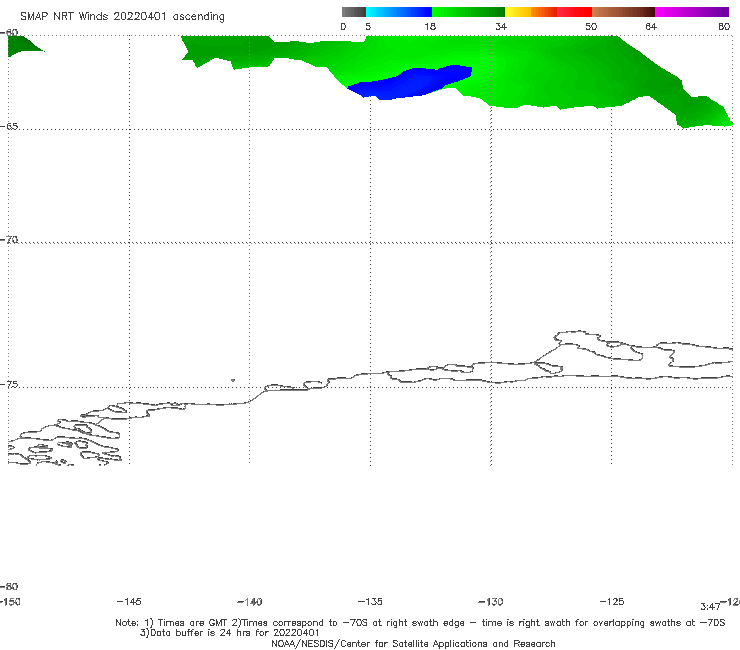Click the color bar label '80'
Image resolution: width=740 pixels, height=650 pixels.
pos(724,26)
